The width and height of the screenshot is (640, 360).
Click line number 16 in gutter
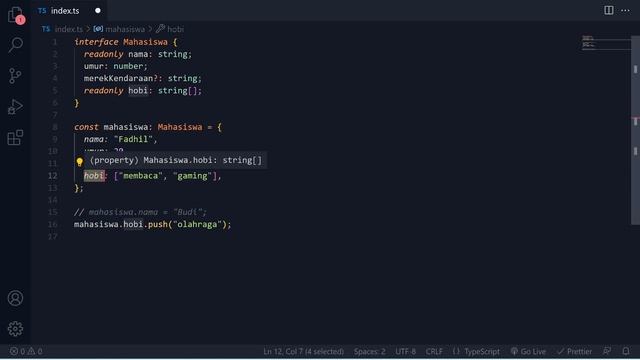point(53,224)
